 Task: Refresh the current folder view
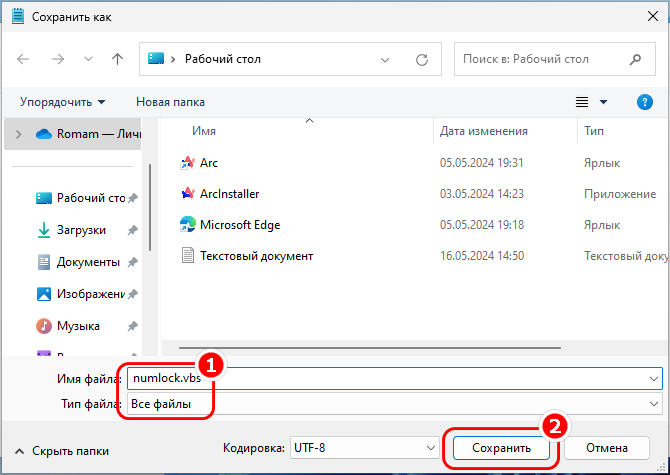click(423, 59)
